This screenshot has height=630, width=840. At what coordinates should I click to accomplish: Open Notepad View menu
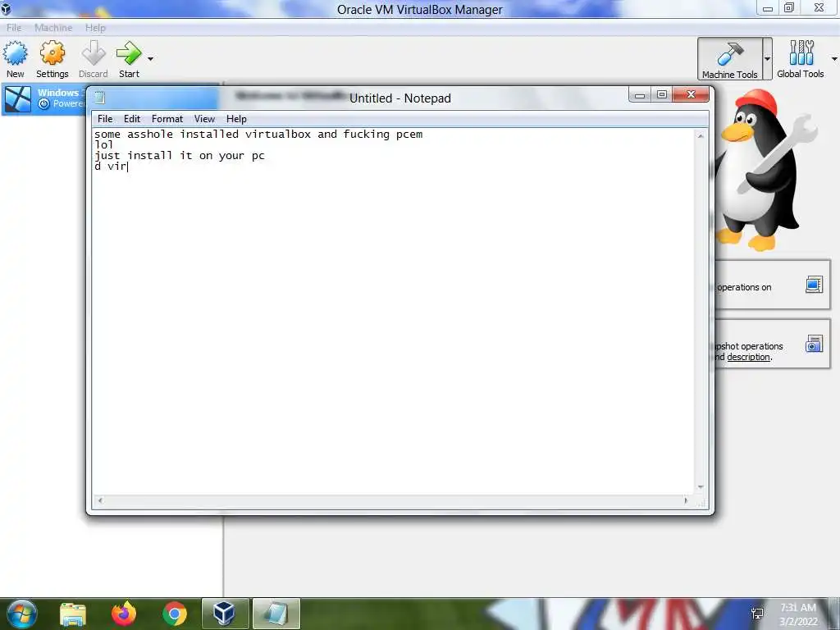(x=204, y=119)
